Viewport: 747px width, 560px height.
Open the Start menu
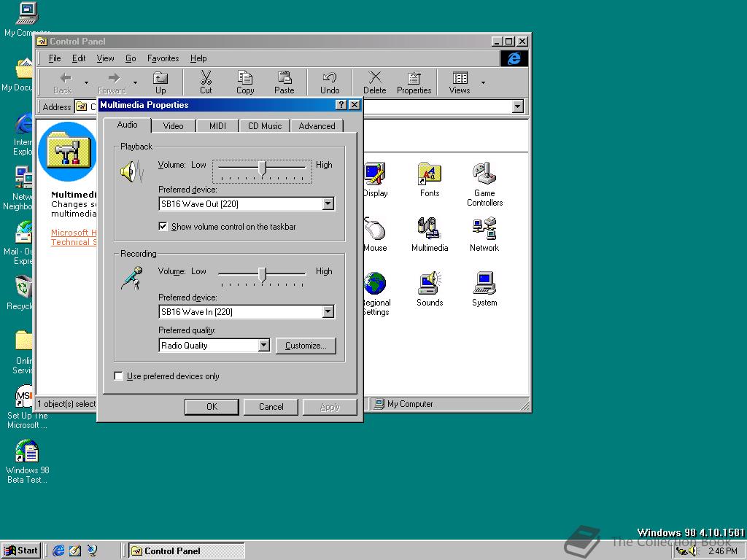20,551
